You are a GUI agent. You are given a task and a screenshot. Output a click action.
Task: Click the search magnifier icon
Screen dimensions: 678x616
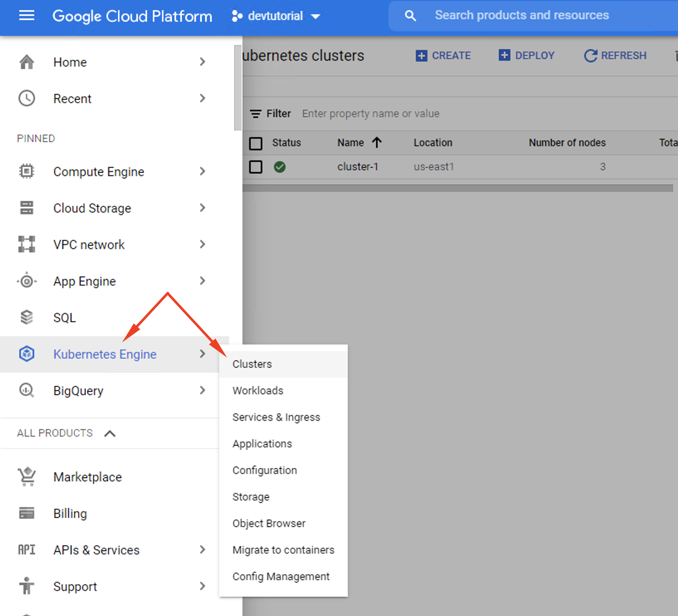pos(410,16)
